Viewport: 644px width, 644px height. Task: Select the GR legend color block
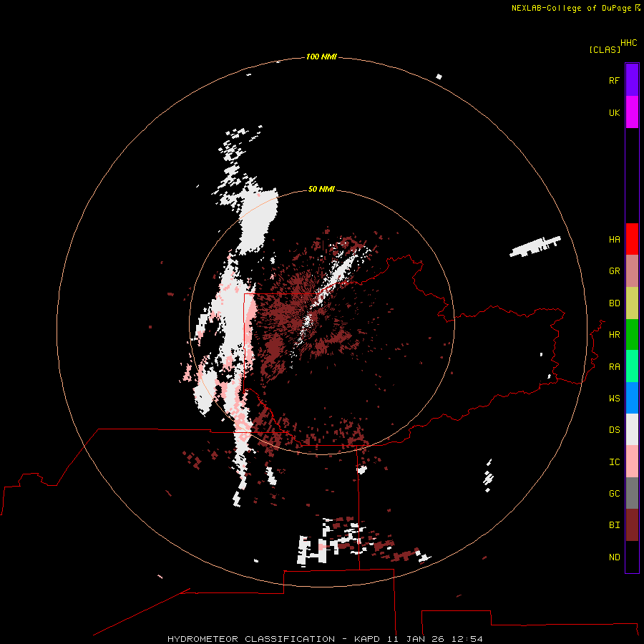click(632, 271)
